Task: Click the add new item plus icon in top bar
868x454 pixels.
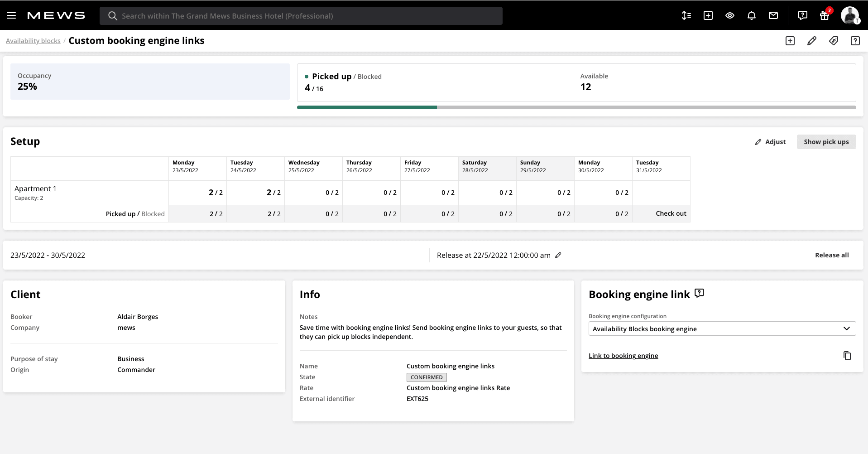Action: (x=708, y=15)
